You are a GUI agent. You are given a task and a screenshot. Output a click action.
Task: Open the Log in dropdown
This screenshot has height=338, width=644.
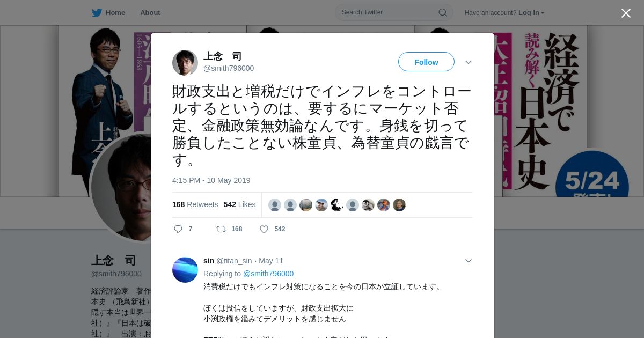[531, 13]
